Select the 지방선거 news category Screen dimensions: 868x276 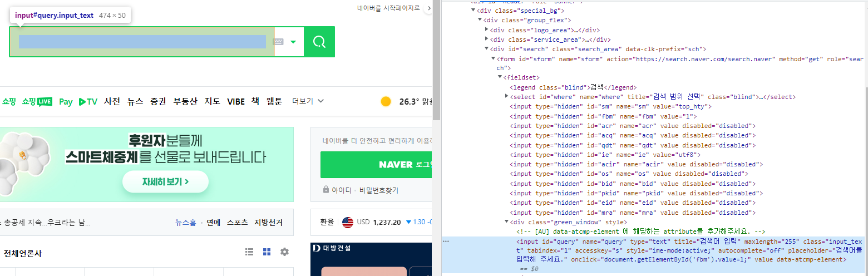[x=268, y=222]
